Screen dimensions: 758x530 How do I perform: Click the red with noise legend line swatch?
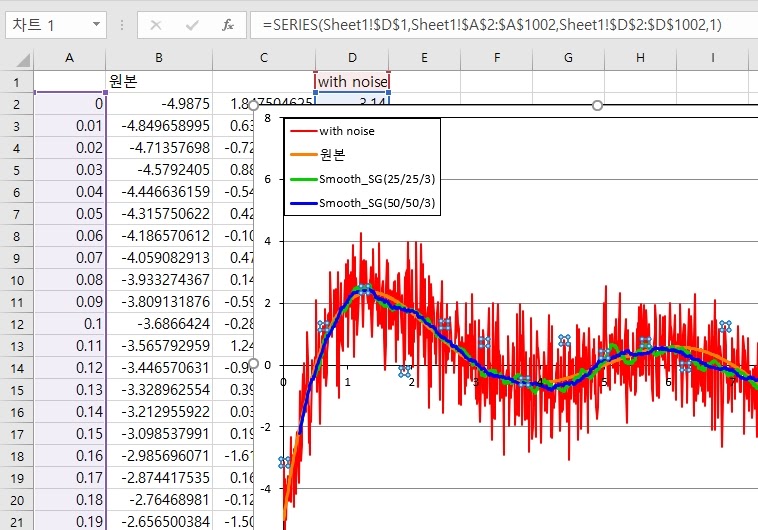tap(303, 131)
